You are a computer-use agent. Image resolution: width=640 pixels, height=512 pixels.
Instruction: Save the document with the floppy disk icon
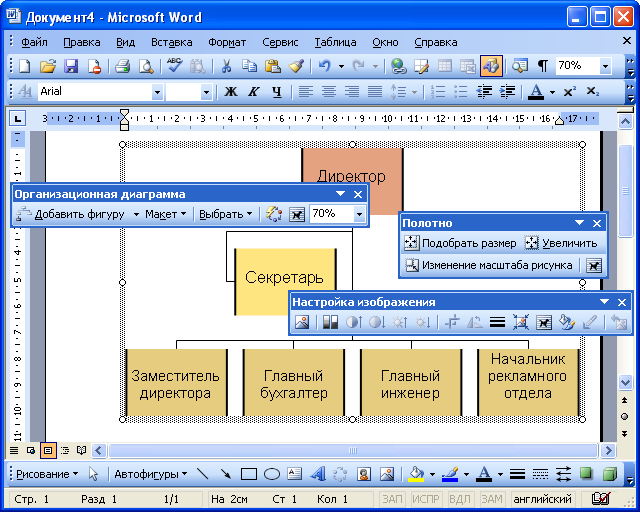71,66
